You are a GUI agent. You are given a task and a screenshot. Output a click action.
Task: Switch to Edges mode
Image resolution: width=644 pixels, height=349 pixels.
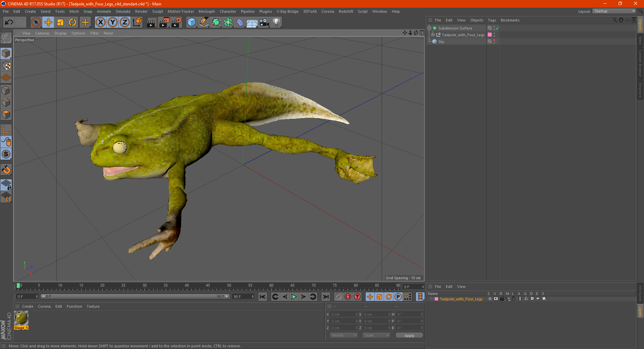click(x=6, y=102)
